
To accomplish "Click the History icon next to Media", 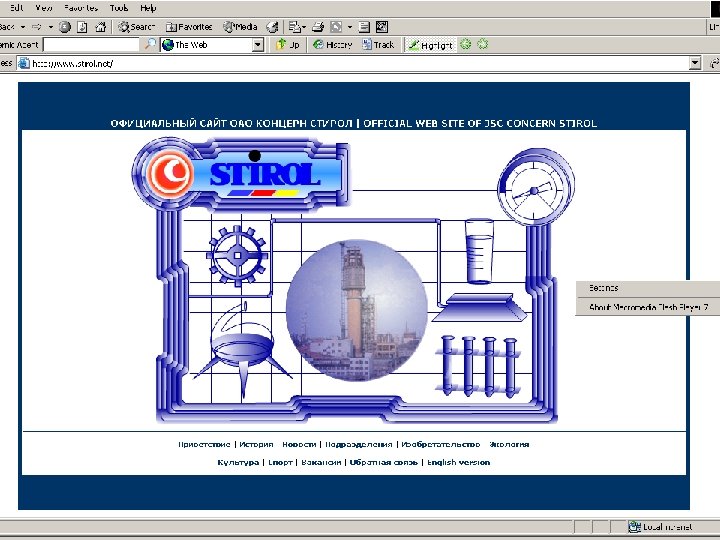I will coord(272,27).
